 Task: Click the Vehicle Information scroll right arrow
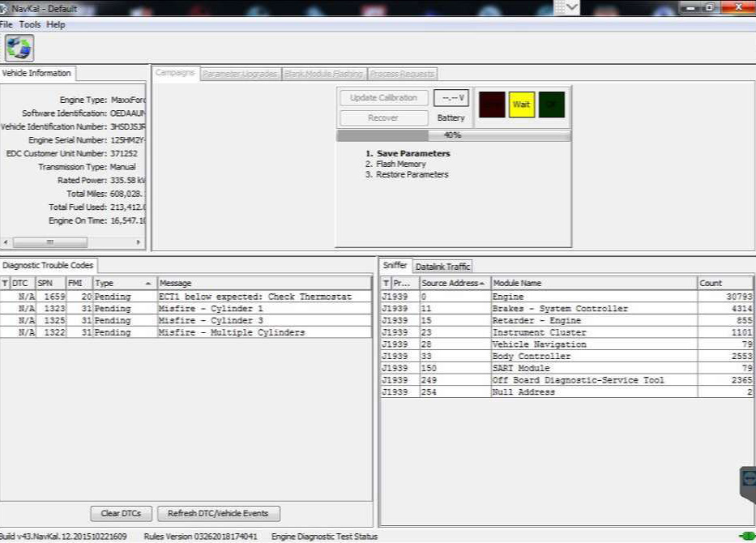coord(139,242)
